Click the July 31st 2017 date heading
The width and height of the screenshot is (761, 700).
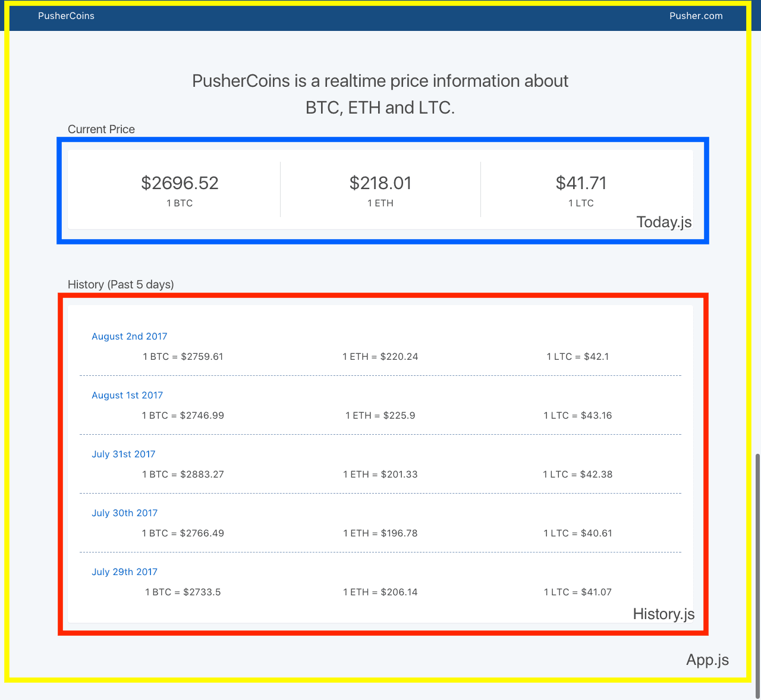[x=123, y=454]
